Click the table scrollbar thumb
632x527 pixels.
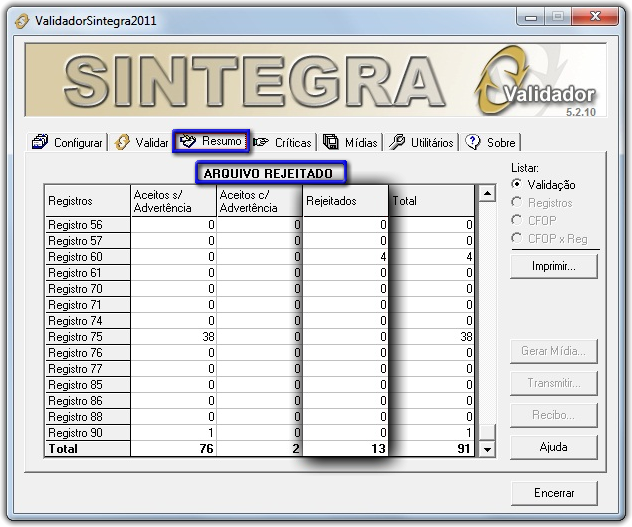[x=487, y=433]
